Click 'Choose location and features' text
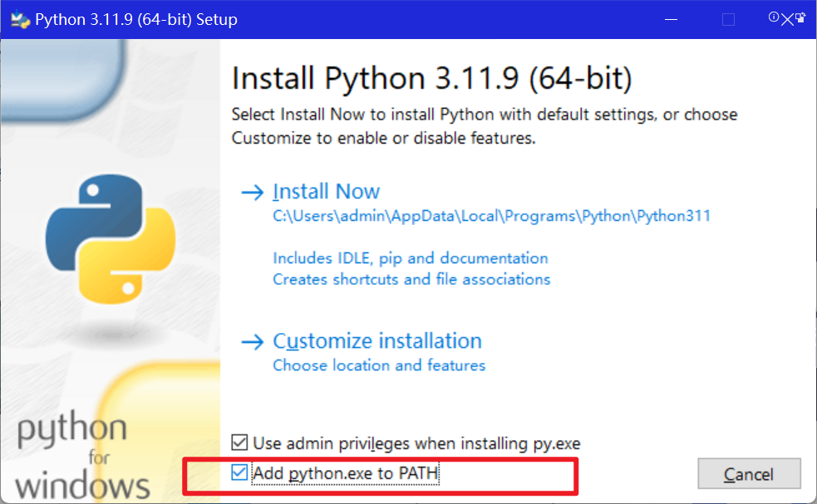Screen dimensions: 817x504 coord(379,365)
